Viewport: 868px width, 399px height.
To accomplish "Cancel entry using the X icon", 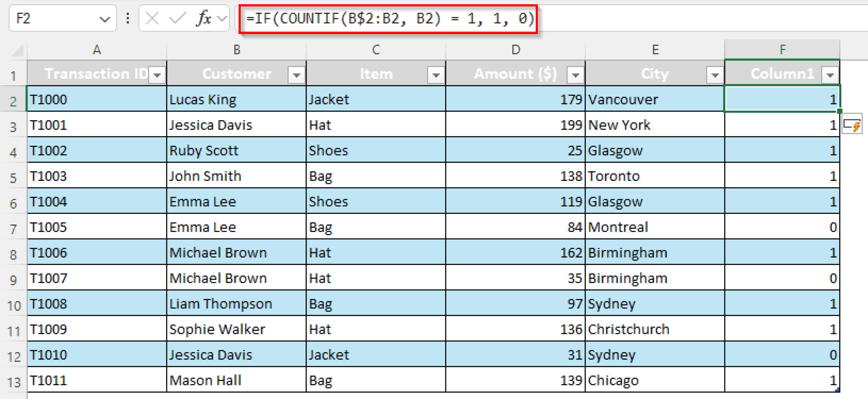I will pyautogui.click(x=152, y=18).
